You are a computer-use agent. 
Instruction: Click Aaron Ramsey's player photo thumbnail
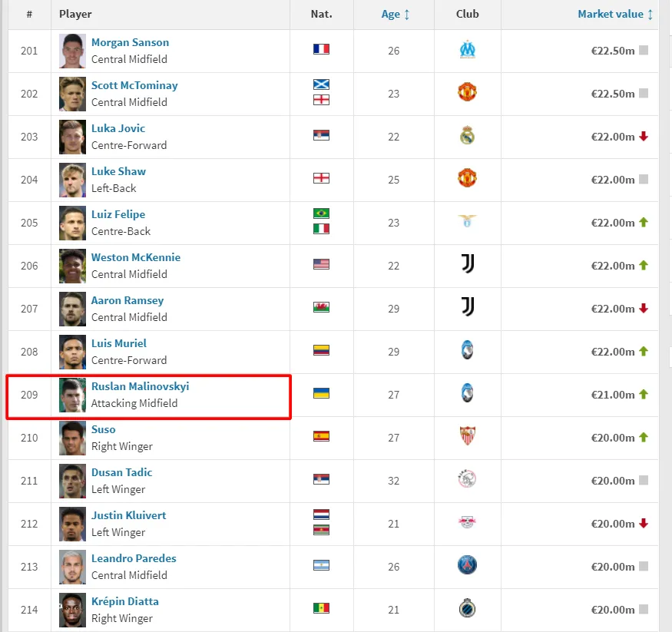point(73,309)
